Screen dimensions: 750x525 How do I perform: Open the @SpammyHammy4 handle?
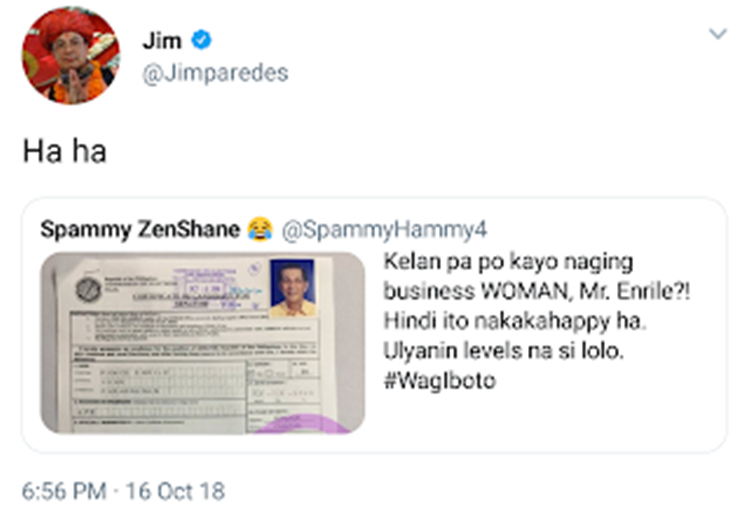pyautogui.click(x=384, y=230)
